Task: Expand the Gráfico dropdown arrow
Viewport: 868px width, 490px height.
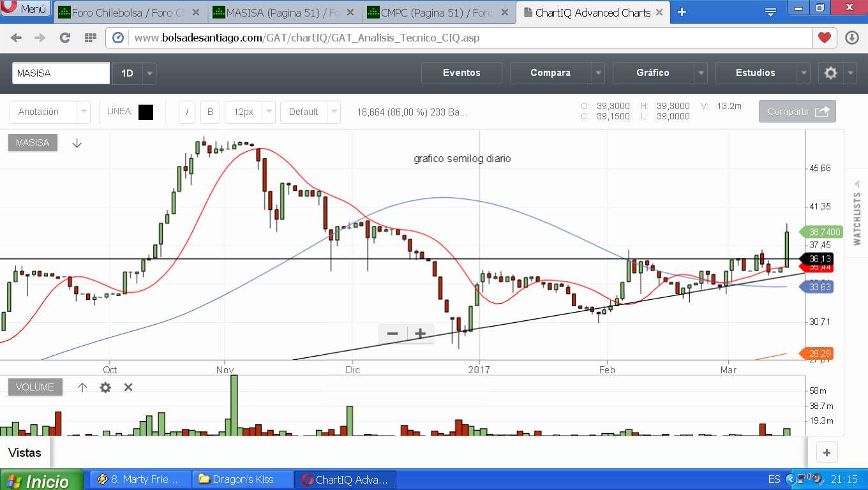Action: tap(701, 73)
